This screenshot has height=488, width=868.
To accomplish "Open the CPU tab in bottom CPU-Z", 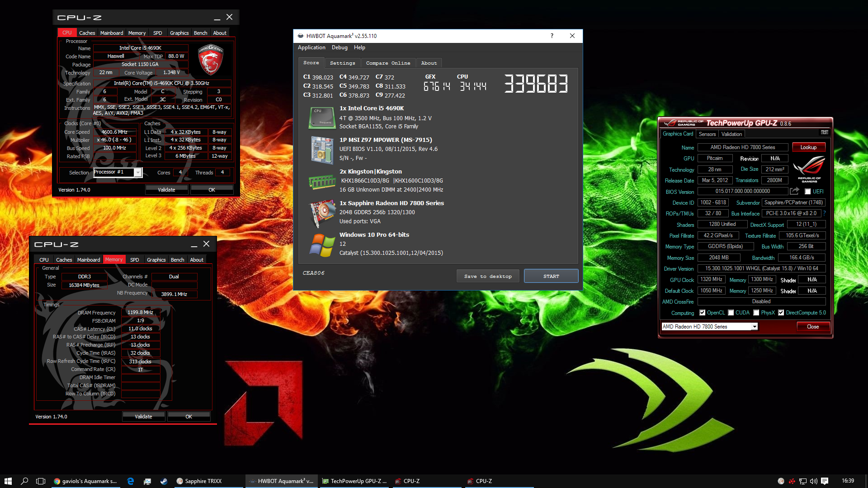I will pyautogui.click(x=44, y=260).
